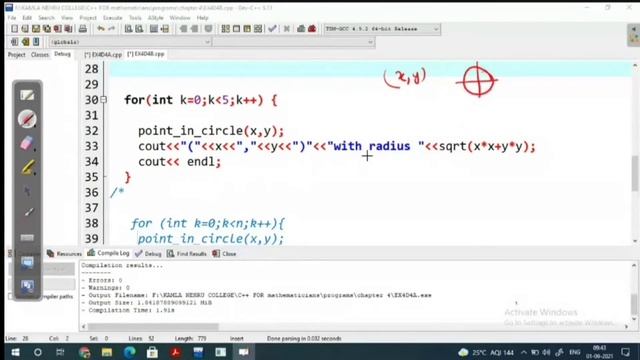Open the notification center icon
The image size is (640, 360).
tap(625, 352)
